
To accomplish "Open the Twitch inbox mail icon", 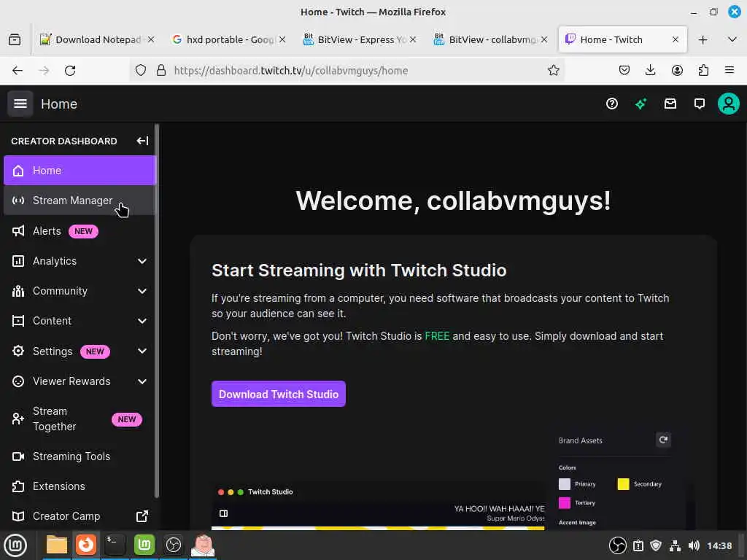I will click(670, 104).
